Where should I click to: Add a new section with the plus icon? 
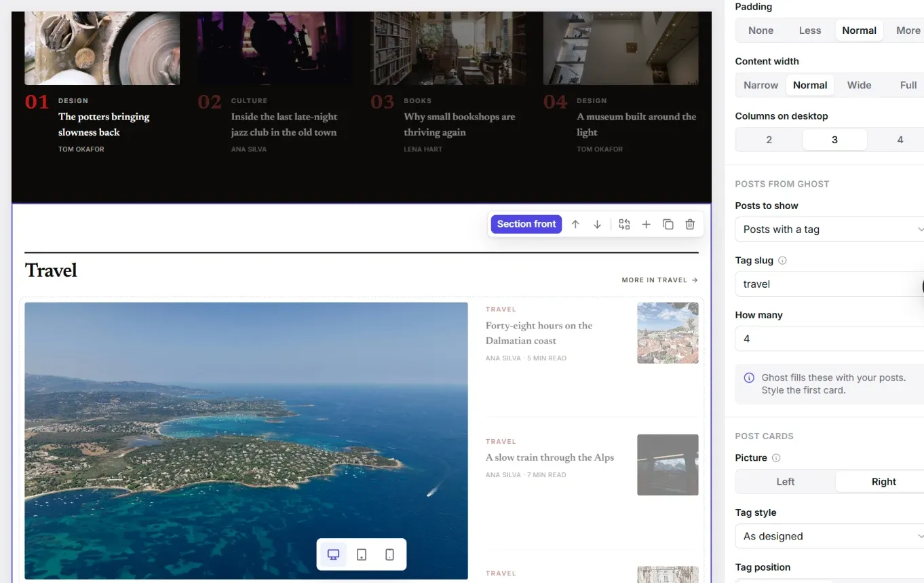coord(646,224)
